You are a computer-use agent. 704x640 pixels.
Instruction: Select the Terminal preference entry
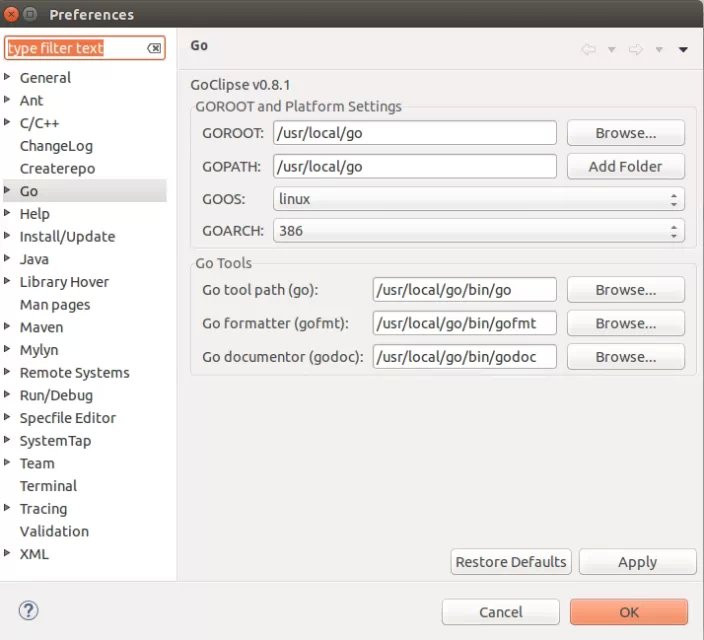48,486
